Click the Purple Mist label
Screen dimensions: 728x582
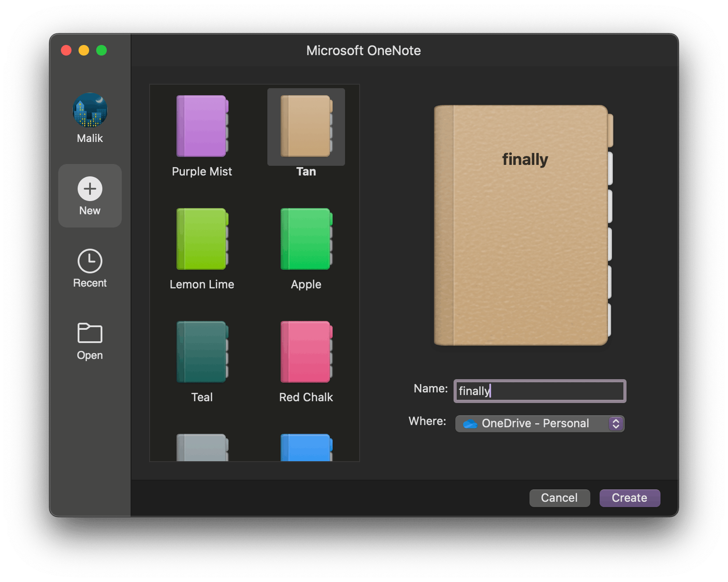pyautogui.click(x=202, y=172)
